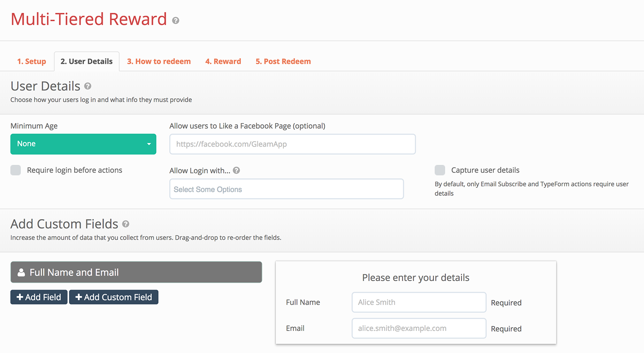Image resolution: width=644 pixels, height=353 pixels.
Task: Click help icon beside Multi-Tiered Reward title
Action: point(175,21)
